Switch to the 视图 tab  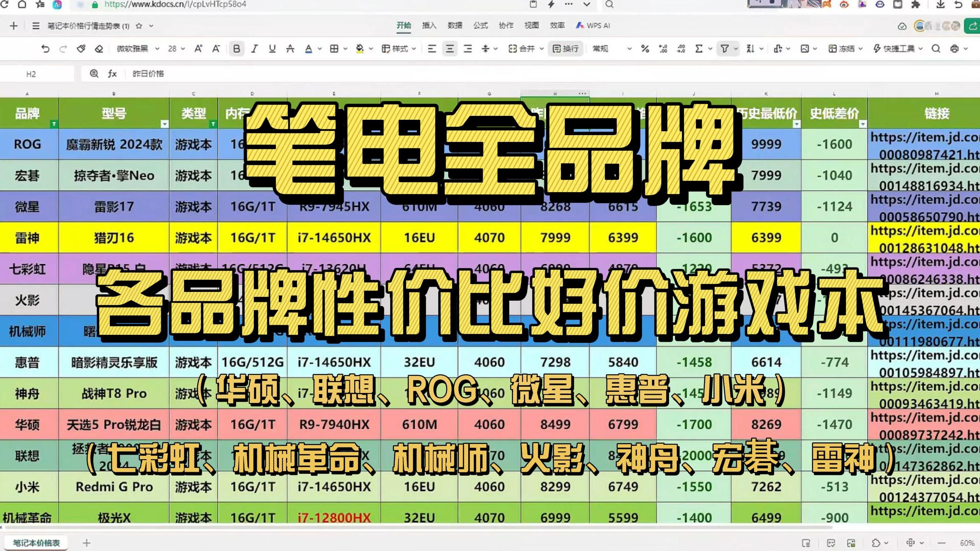pos(531,25)
